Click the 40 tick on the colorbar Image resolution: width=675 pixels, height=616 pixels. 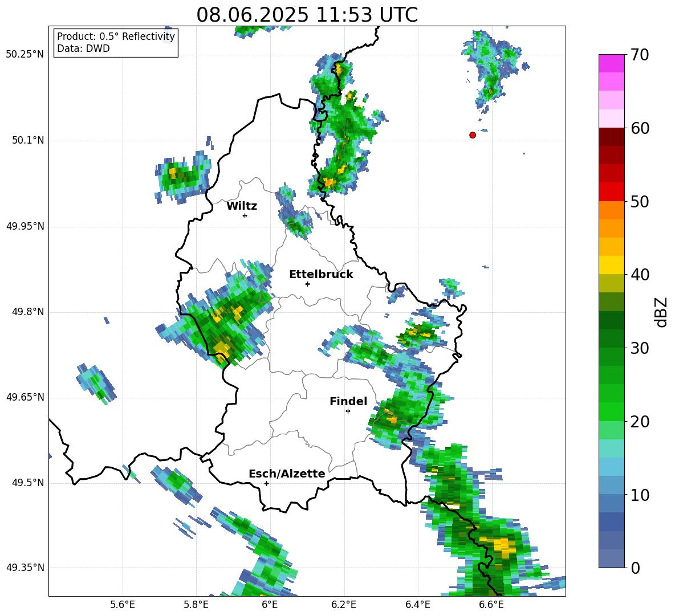pyautogui.click(x=640, y=275)
